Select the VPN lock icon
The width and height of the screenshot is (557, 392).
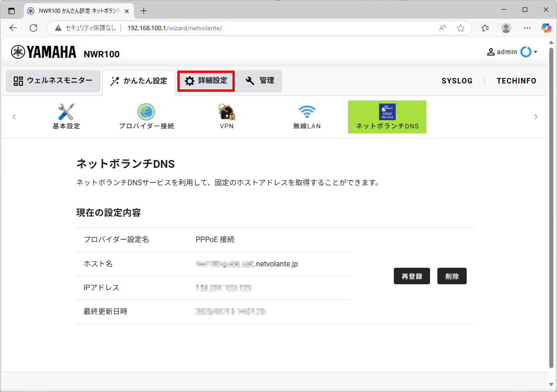(x=226, y=112)
